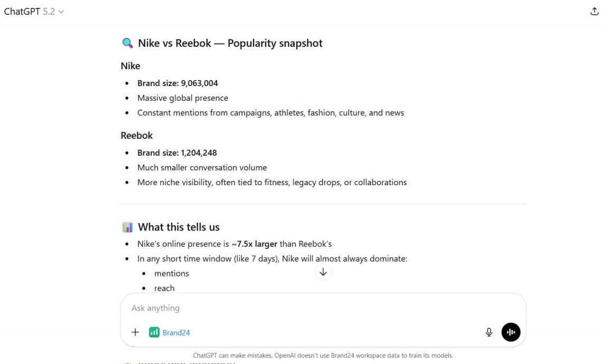Select the Brand24 label in composer
Image resolution: width=602 pixels, height=364 pixels.
click(x=176, y=333)
